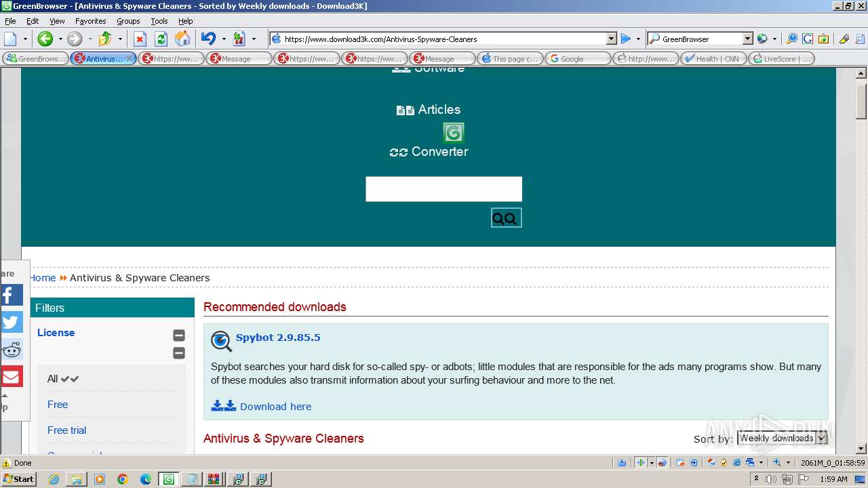The image size is (868, 488).
Task: Click the address bar URL field
Action: tap(443, 39)
